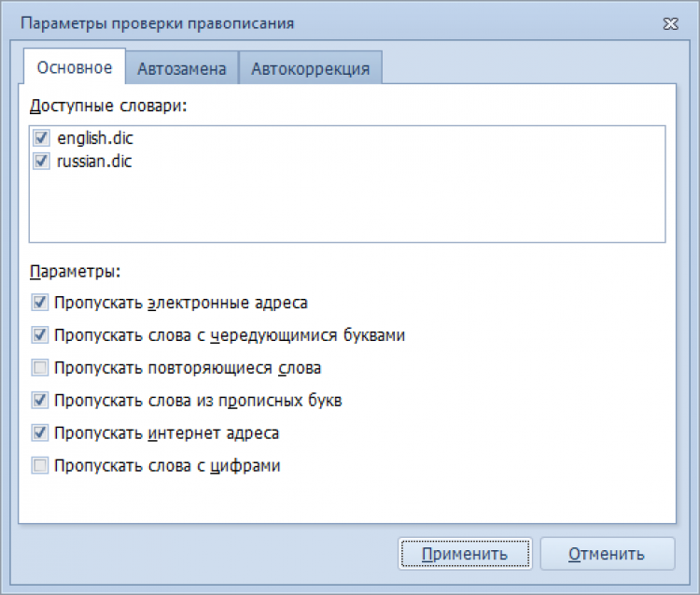Toggle Пропускать слова с чередующимися буквами
Image resolution: width=700 pixels, height=595 pixels.
point(40,334)
